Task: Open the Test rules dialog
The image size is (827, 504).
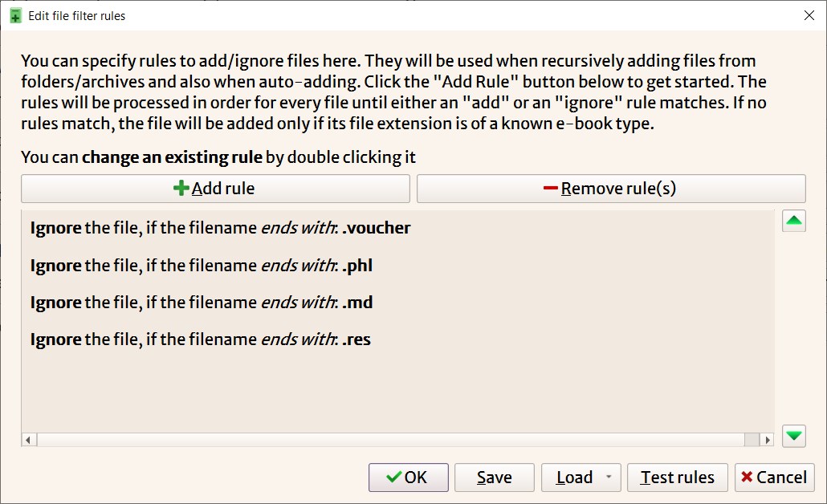Action: pos(677,478)
